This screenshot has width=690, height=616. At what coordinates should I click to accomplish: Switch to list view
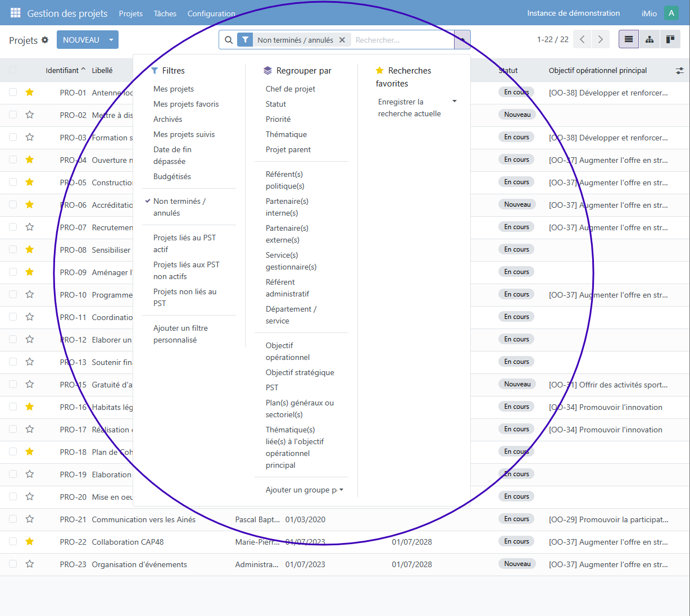(x=629, y=39)
